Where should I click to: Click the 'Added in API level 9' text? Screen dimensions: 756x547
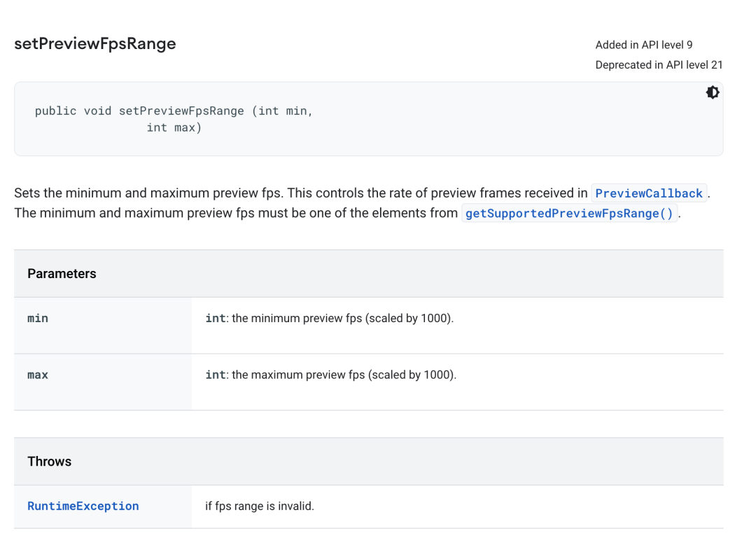click(643, 45)
